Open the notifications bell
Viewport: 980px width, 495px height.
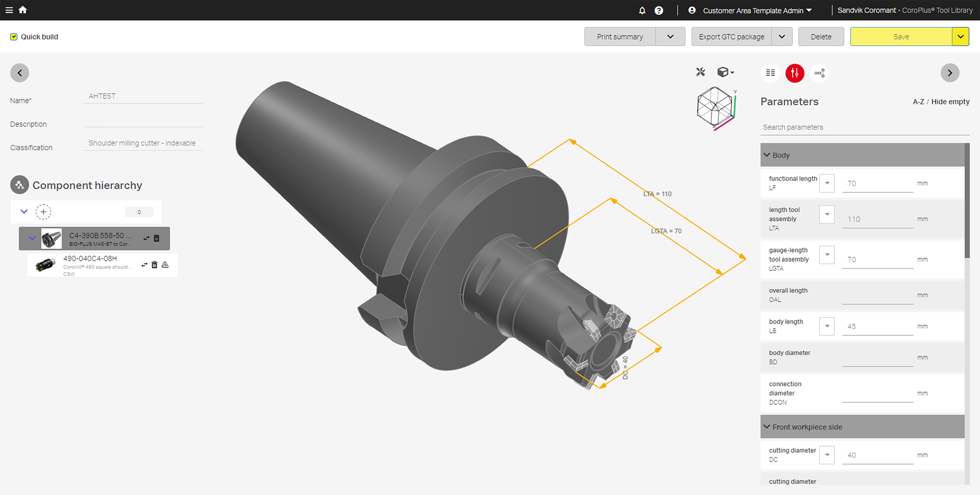[642, 10]
